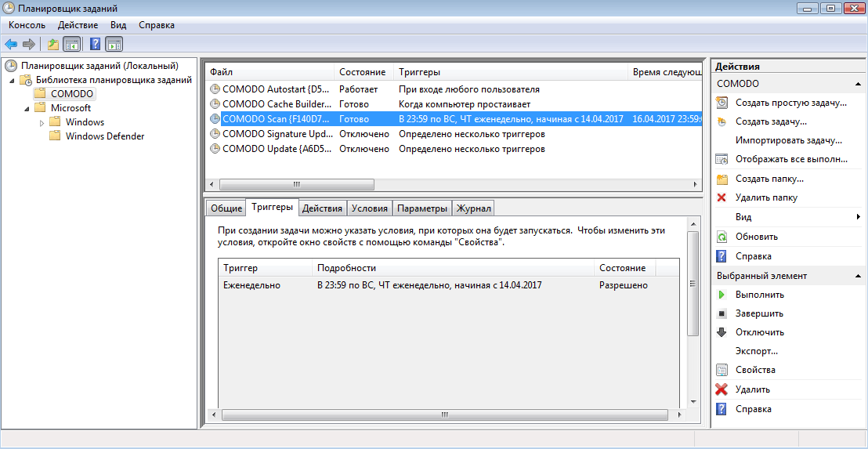Click the details pane scroll down arrow
The height and width of the screenshot is (449, 868).
tap(693, 403)
